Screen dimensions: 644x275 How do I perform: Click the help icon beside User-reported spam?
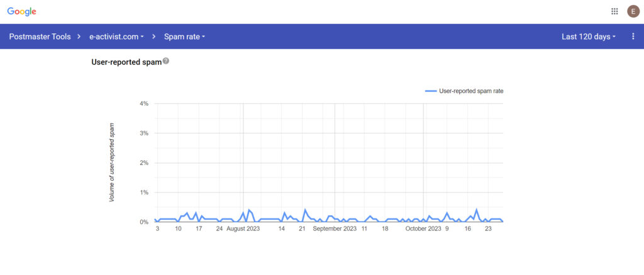tap(166, 61)
